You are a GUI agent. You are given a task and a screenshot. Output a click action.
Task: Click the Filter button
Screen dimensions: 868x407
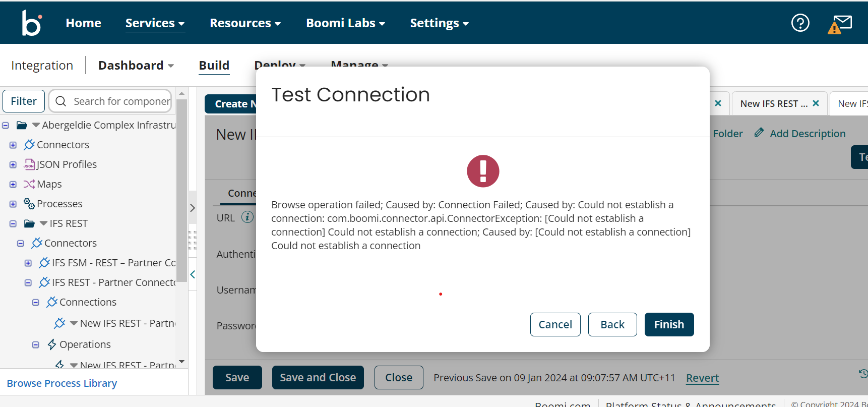(x=24, y=101)
